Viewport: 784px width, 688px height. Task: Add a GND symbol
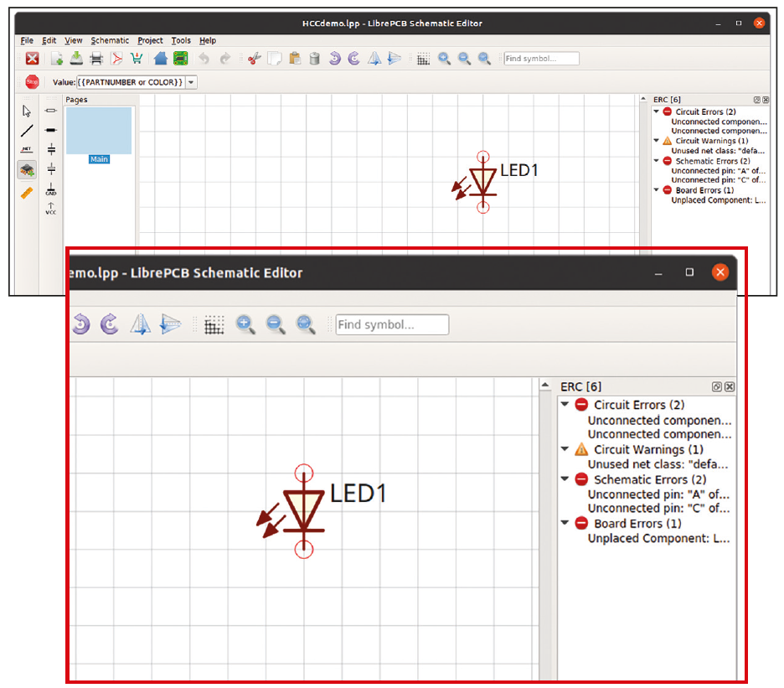51,189
